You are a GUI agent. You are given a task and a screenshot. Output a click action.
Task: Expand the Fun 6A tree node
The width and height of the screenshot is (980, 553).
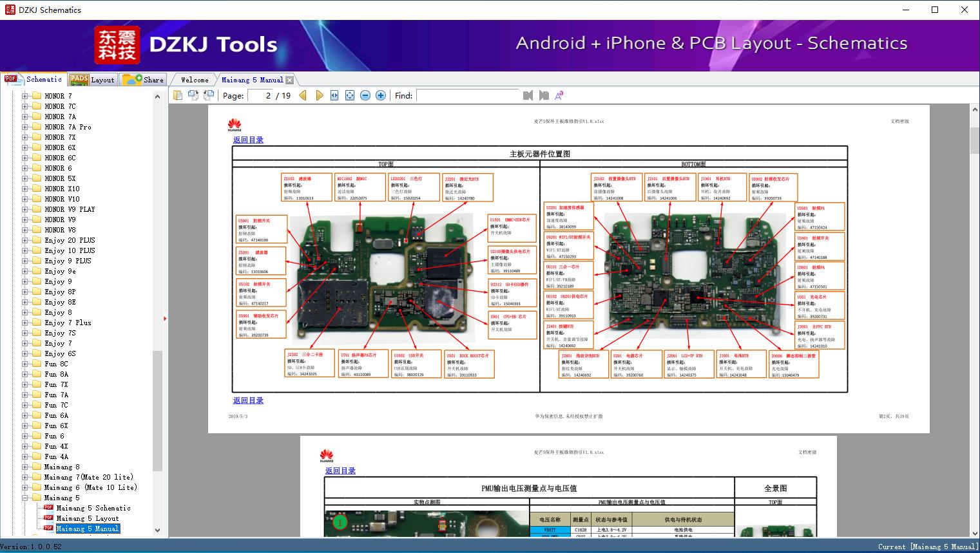point(25,415)
